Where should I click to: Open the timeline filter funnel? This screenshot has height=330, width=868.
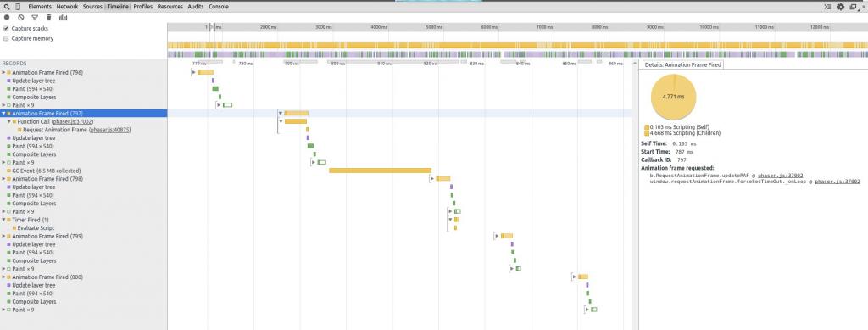click(x=34, y=18)
